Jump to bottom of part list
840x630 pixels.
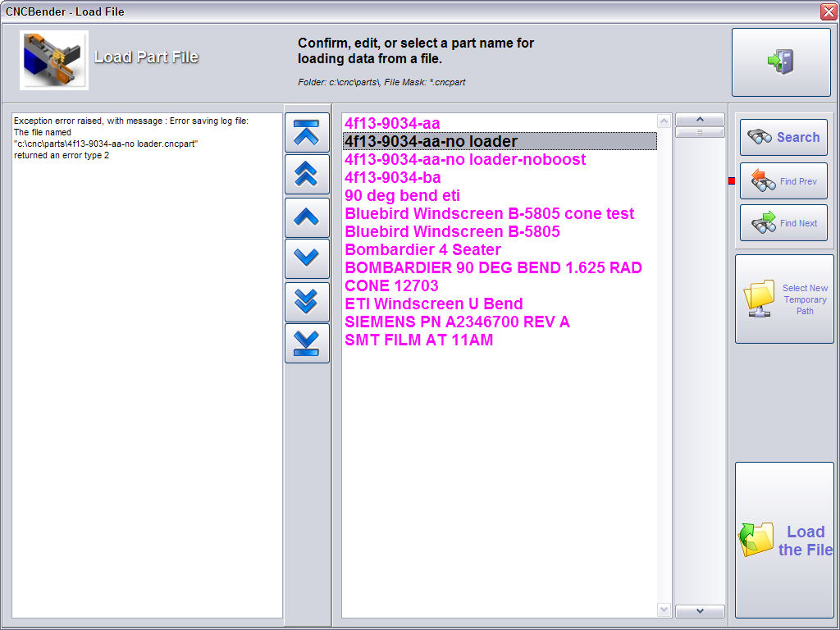pyautogui.click(x=306, y=343)
